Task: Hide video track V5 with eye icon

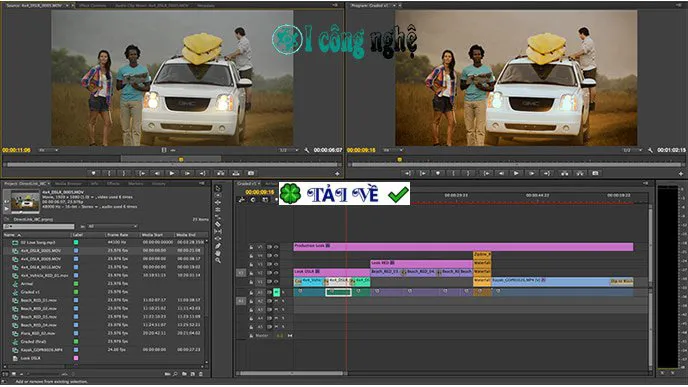Action: [276, 247]
